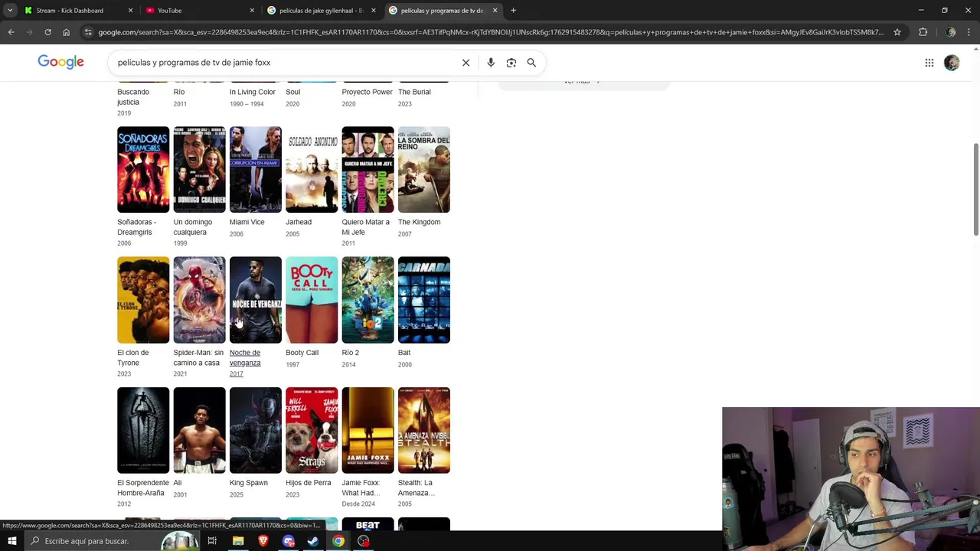Open the Google apps grid
The height and width of the screenshot is (551, 980).
[929, 63]
